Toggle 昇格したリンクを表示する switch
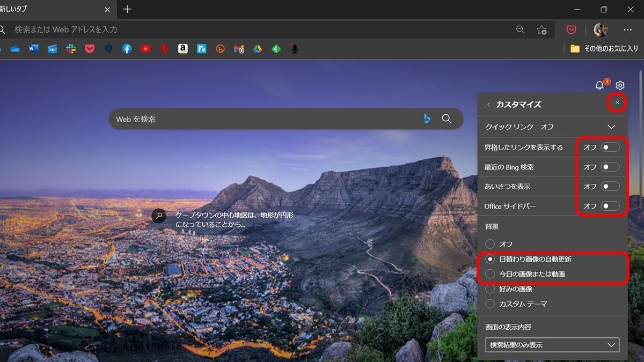This screenshot has height=362, width=644. point(610,147)
